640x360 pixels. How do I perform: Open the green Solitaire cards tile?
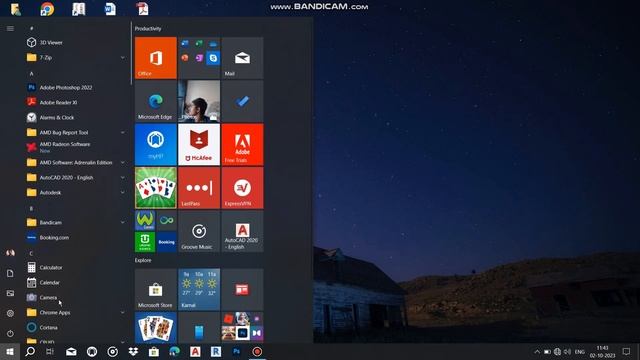[x=156, y=188]
